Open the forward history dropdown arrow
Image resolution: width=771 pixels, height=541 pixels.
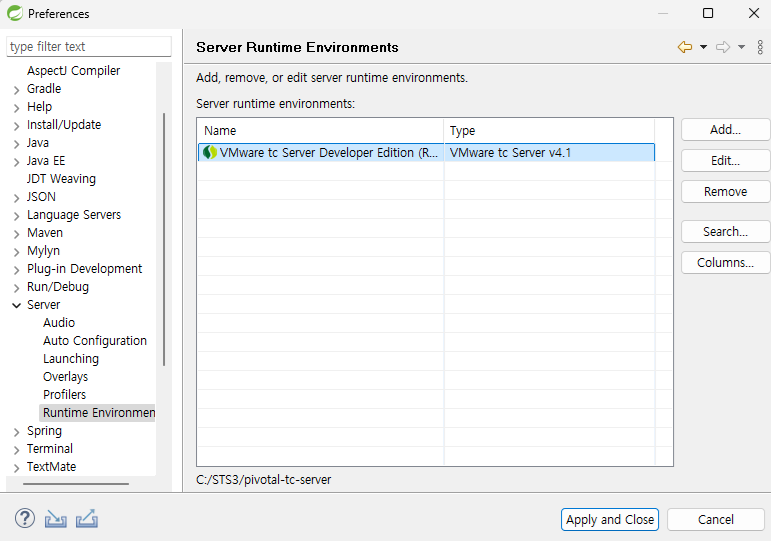click(x=741, y=47)
